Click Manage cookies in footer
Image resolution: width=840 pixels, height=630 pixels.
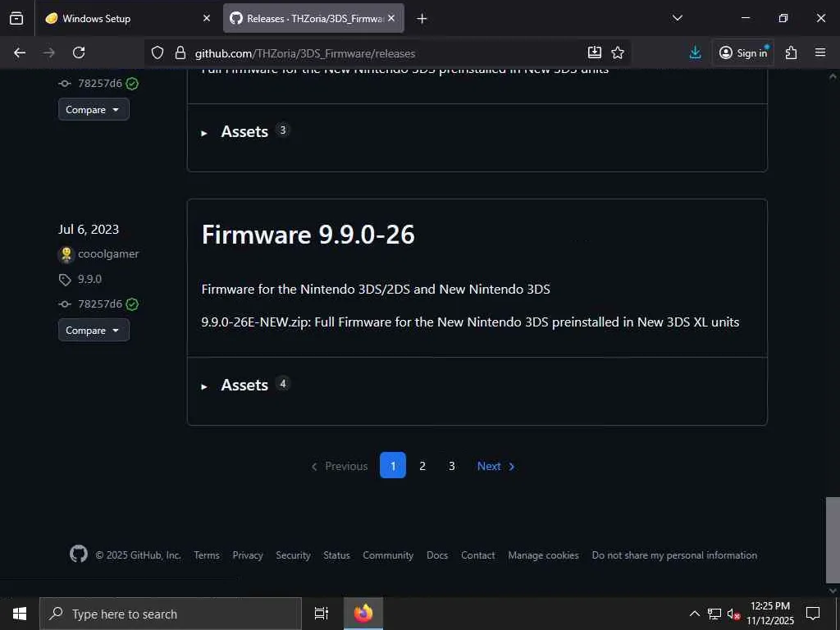click(x=543, y=555)
